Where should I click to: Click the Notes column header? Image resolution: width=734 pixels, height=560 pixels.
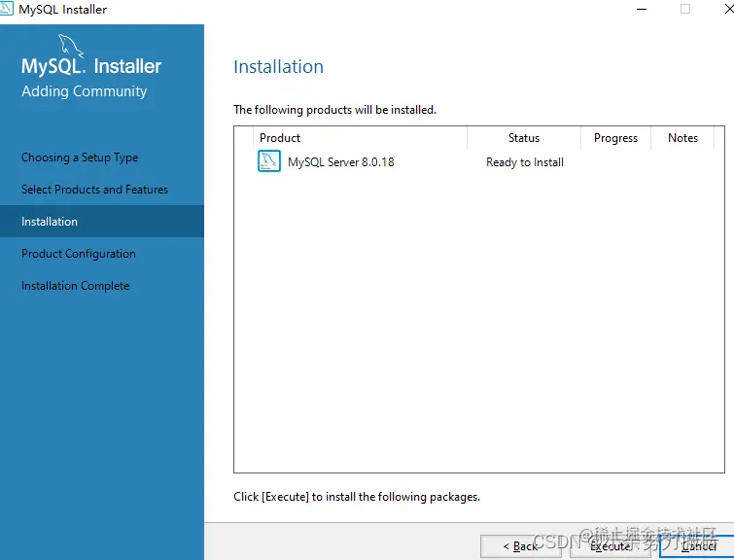(682, 138)
